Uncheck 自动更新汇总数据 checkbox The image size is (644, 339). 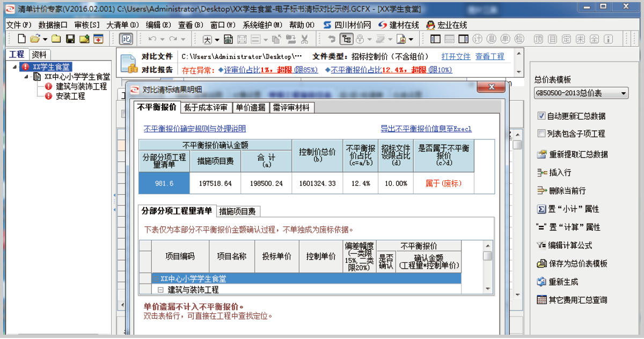pyautogui.click(x=541, y=116)
